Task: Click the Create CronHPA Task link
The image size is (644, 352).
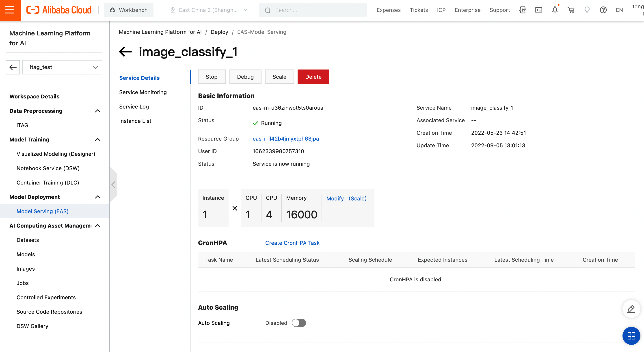Action: coord(292,243)
